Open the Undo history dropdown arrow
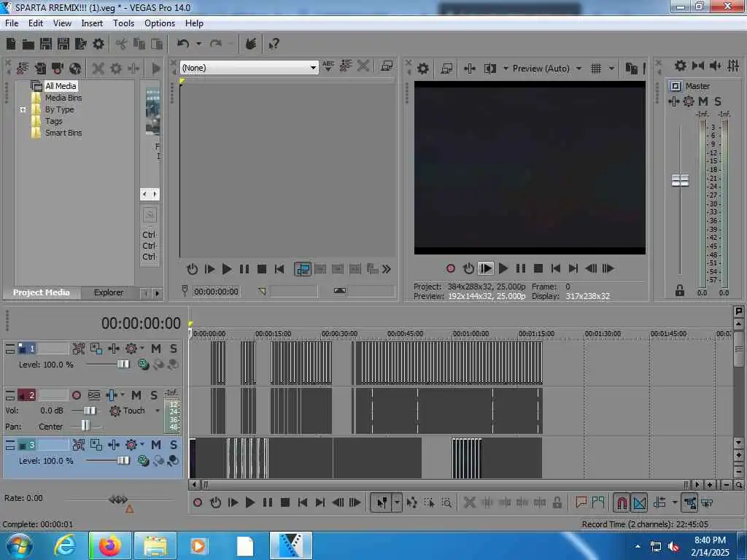Image resolution: width=747 pixels, height=560 pixels. click(x=198, y=44)
